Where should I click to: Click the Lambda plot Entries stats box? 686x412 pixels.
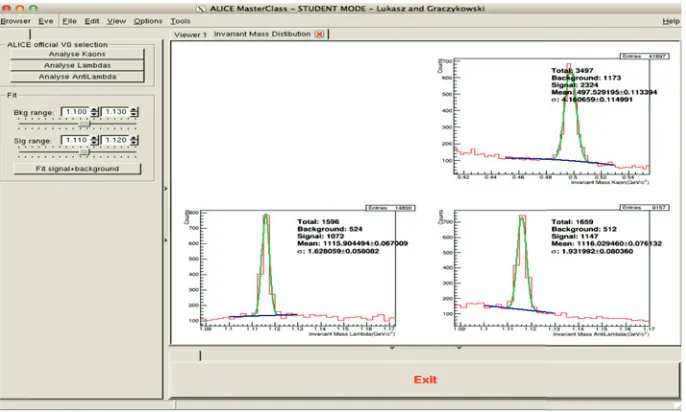(390, 208)
